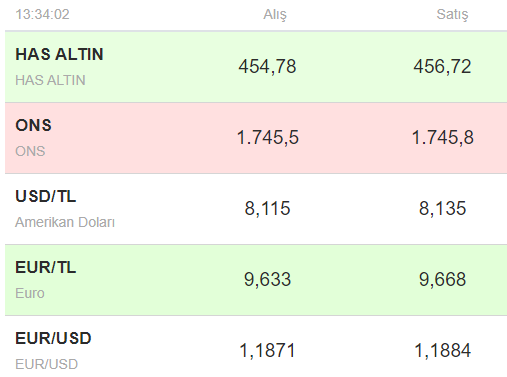Click ONS buying value 1.745,5
The image size is (507, 377).
point(267,137)
